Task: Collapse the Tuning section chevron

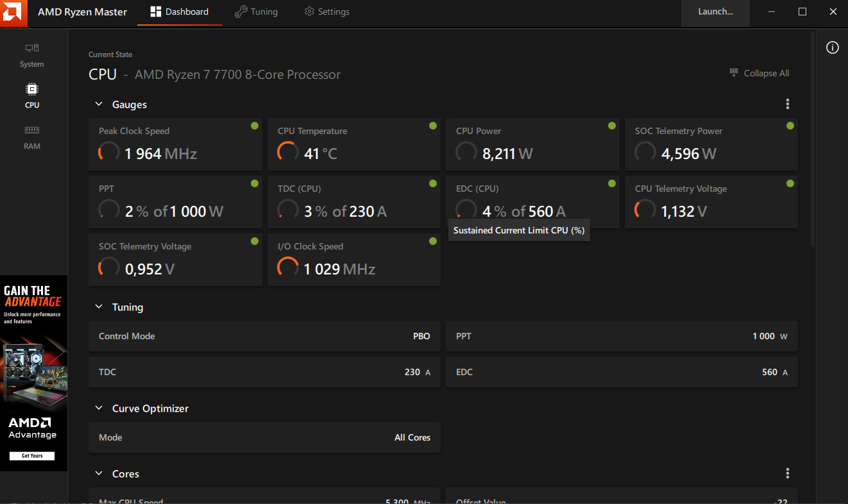Action: [x=99, y=307]
